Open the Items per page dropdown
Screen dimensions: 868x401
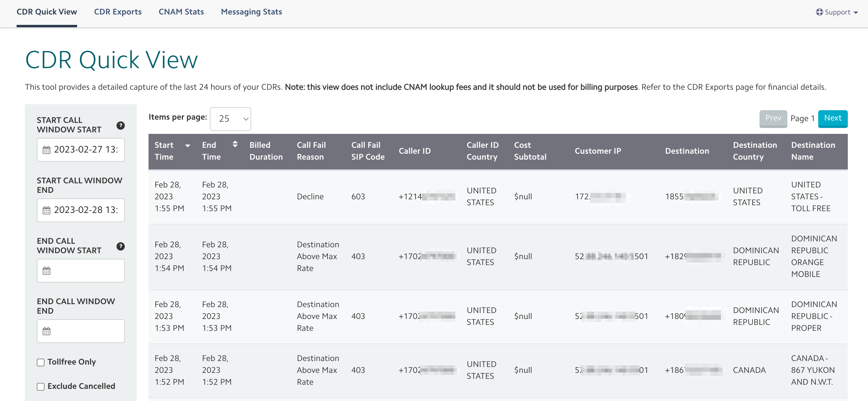click(230, 119)
